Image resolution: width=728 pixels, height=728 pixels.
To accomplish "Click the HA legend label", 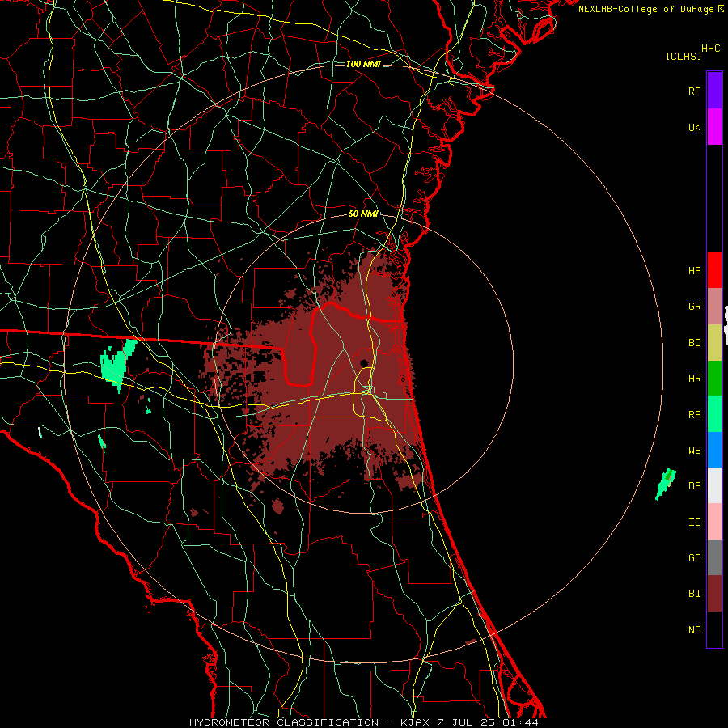I will click(695, 271).
